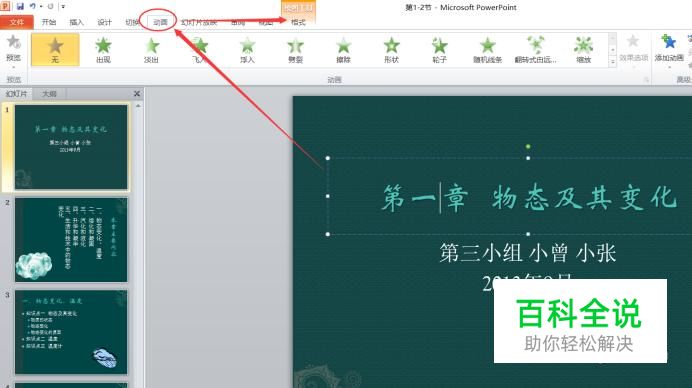Viewport: 692px width, 388px height.
Task: Switch to the 格式 Format tab
Action: (298, 22)
